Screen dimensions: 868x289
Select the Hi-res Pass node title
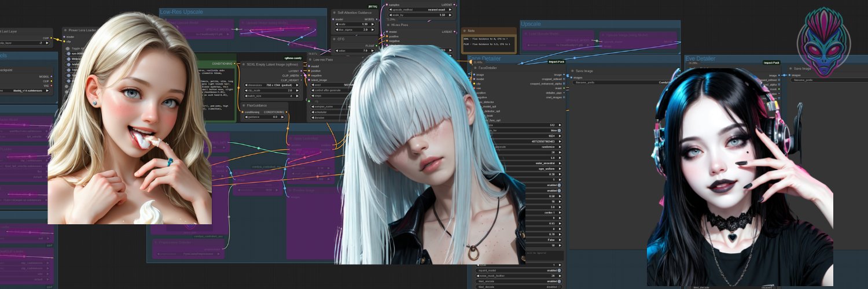pos(399,26)
